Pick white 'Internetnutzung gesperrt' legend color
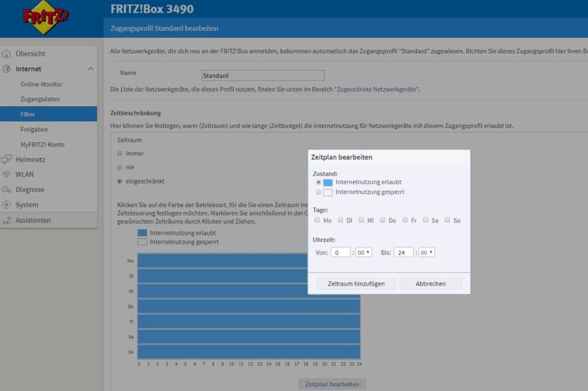Image resolution: width=588 pixels, height=391 pixels. coord(142,242)
